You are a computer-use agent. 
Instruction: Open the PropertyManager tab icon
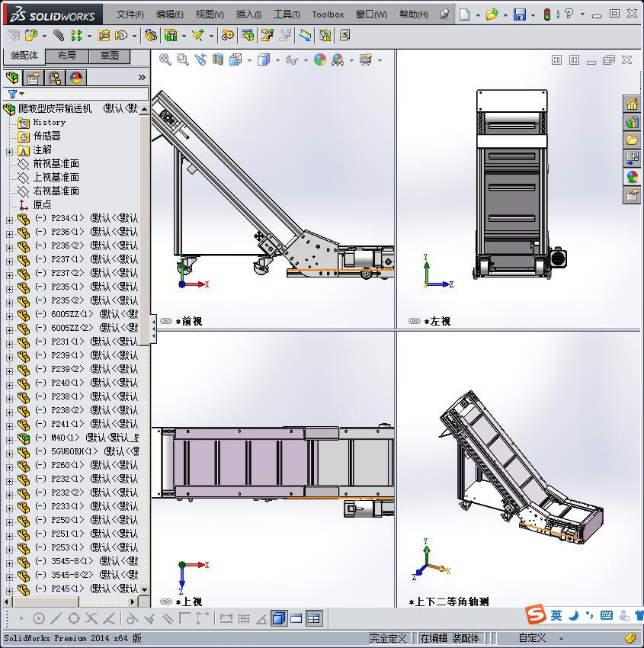33,78
